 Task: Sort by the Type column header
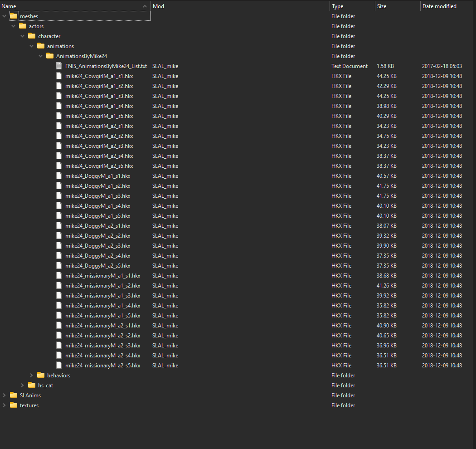352,6
